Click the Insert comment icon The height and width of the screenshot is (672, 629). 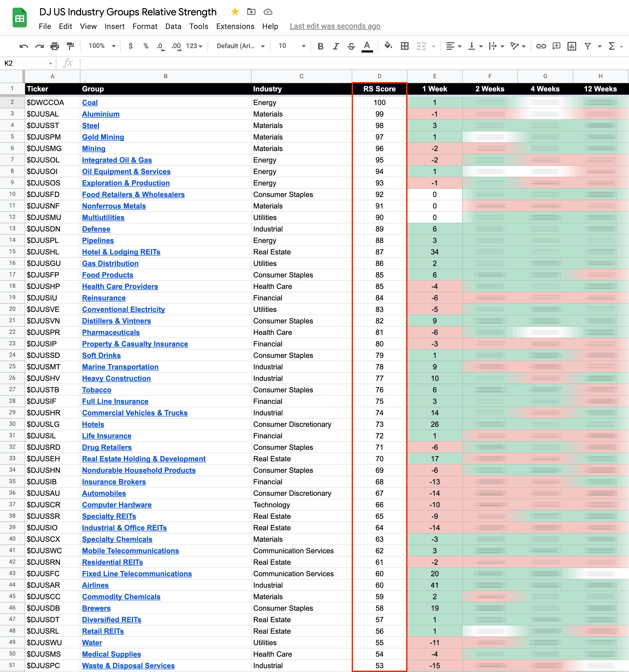(556, 46)
